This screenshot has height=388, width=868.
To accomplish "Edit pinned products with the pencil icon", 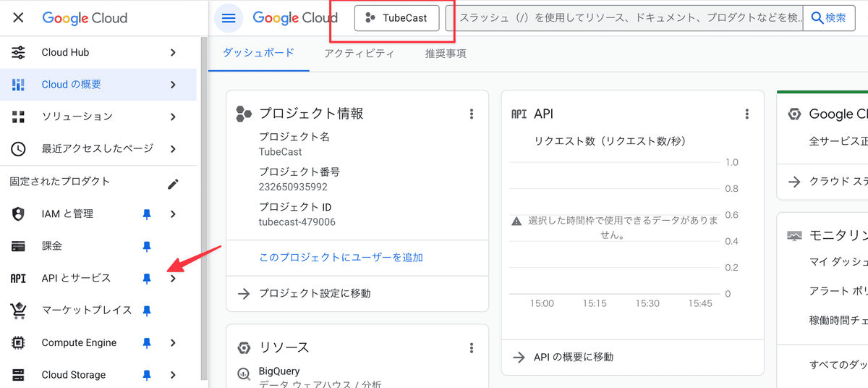I will [173, 184].
